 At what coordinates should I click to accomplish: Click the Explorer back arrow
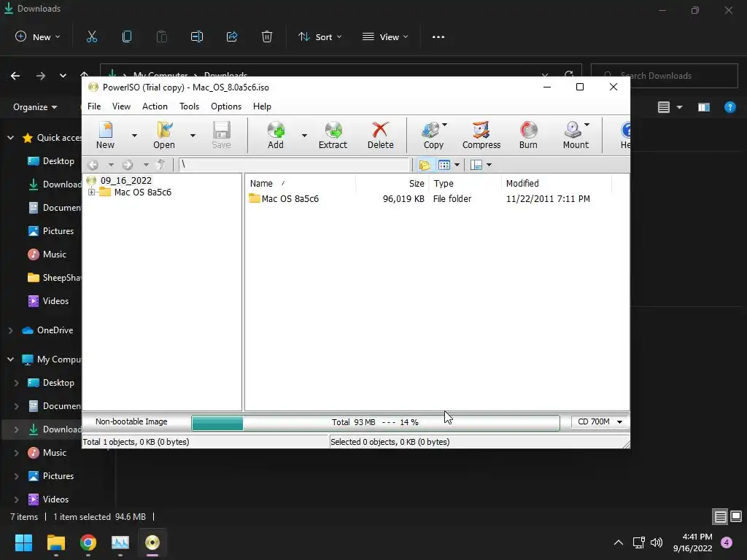pyautogui.click(x=15, y=76)
